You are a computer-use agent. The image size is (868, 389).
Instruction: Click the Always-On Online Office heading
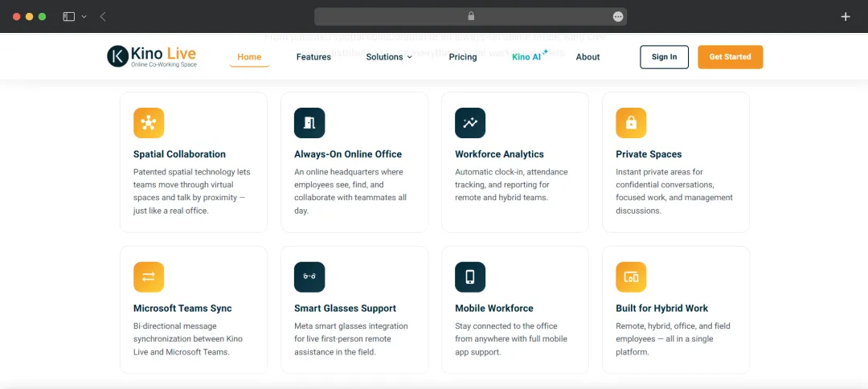click(348, 154)
